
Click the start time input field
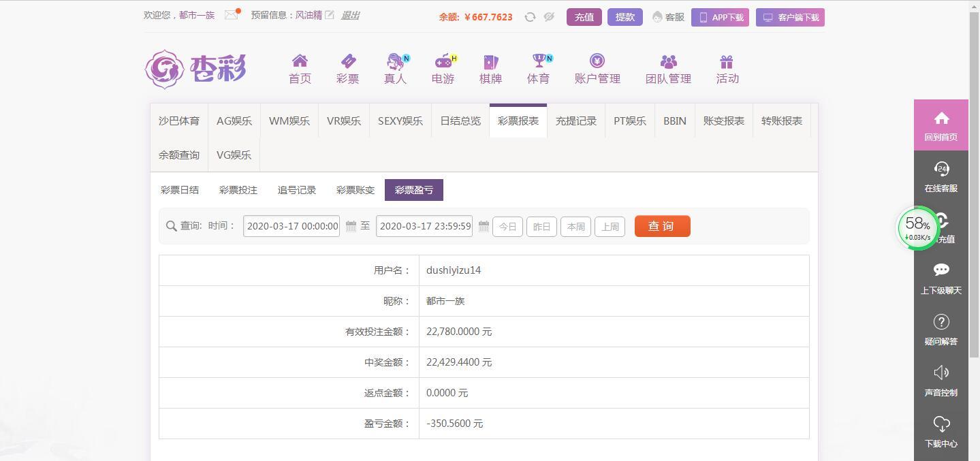pyautogui.click(x=291, y=225)
